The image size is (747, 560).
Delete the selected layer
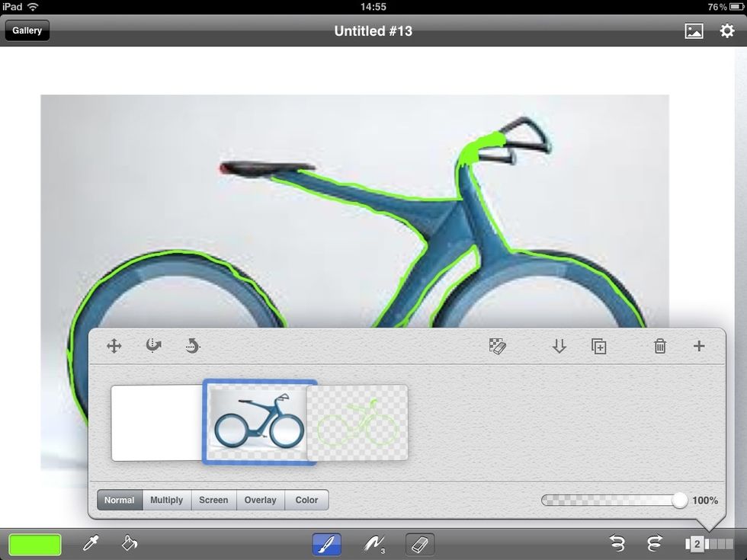click(x=659, y=346)
